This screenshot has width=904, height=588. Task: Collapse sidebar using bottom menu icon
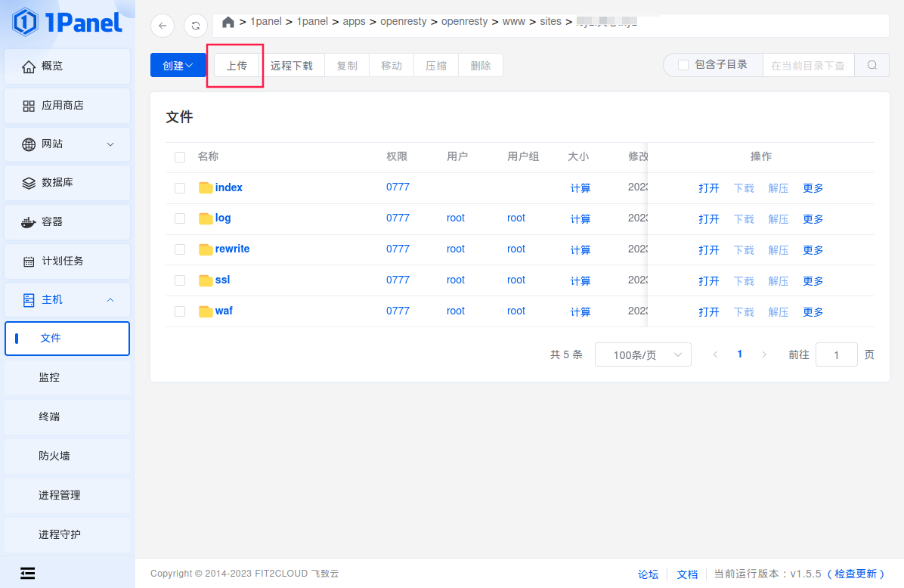(x=28, y=573)
